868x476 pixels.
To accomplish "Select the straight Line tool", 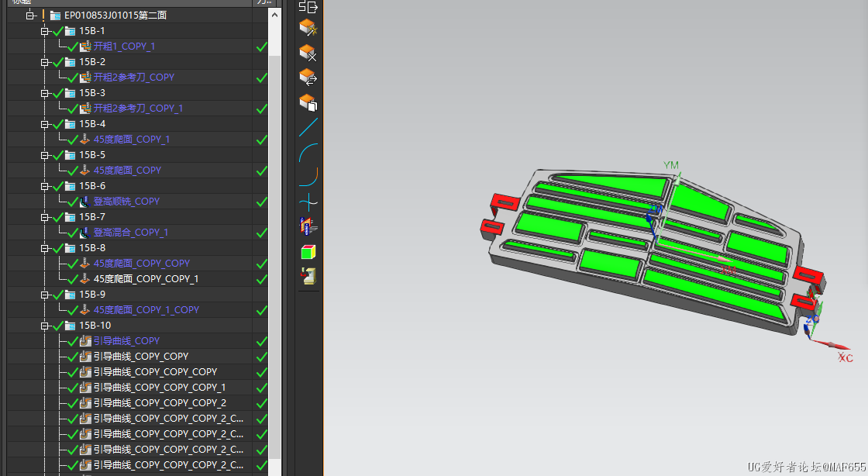I will (308, 127).
